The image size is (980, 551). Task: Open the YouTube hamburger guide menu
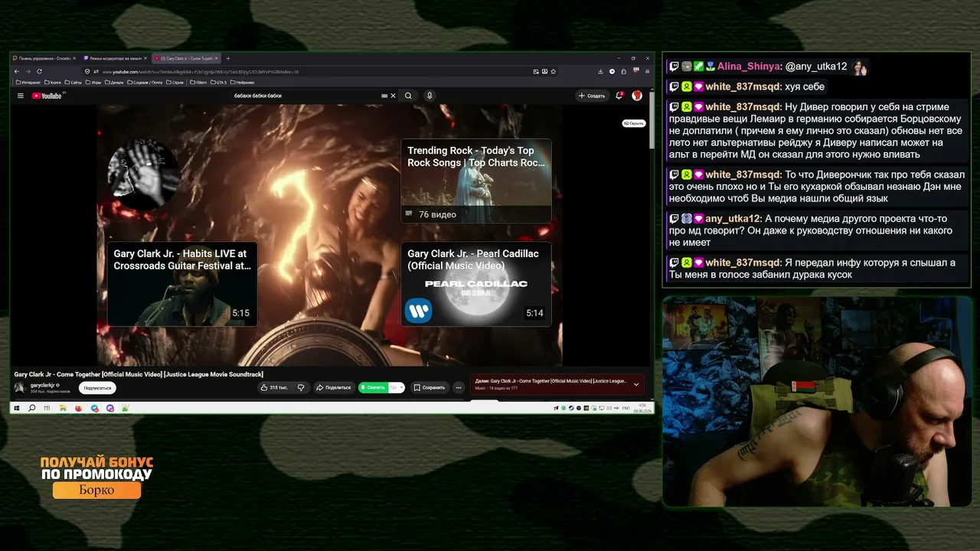pyautogui.click(x=21, y=96)
